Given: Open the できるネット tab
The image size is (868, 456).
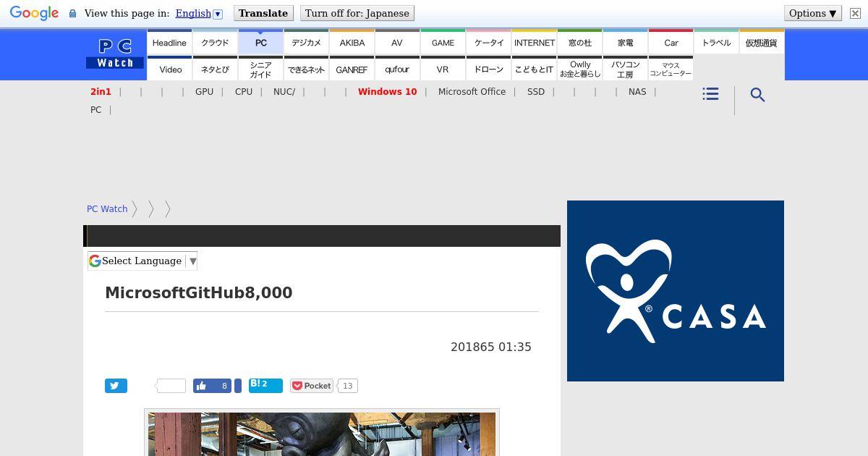Looking at the screenshot, I should click(x=306, y=69).
